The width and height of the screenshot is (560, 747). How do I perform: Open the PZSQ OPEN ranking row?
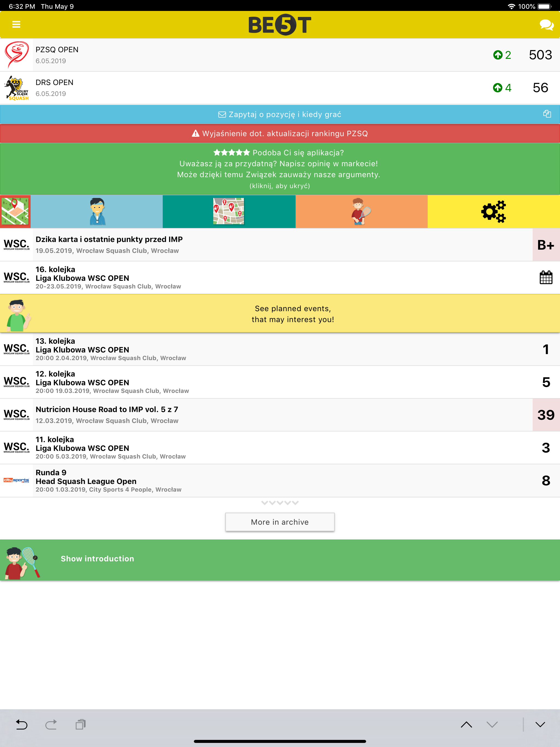280,55
